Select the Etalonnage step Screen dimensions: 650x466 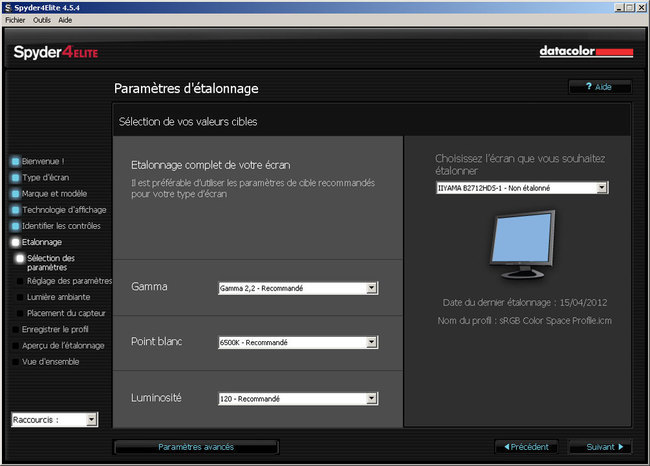[42, 242]
